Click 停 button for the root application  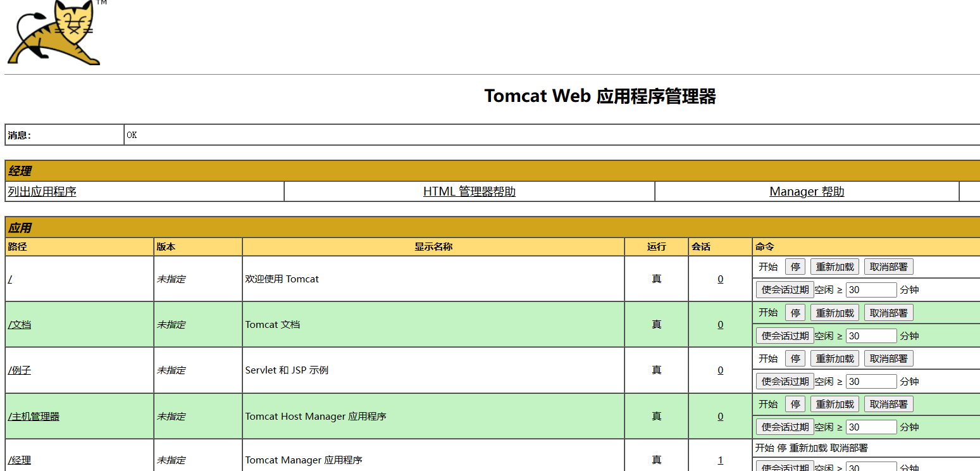tap(795, 267)
